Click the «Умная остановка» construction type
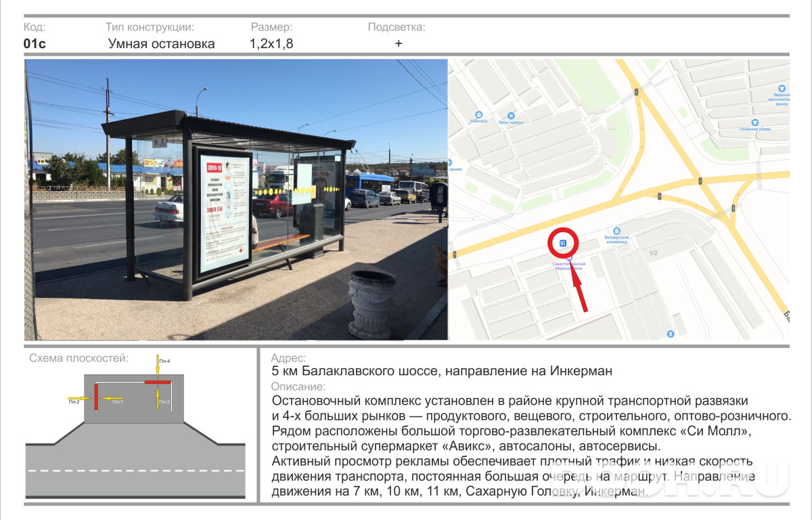Viewport: 812px width, 520px height. (162, 44)
